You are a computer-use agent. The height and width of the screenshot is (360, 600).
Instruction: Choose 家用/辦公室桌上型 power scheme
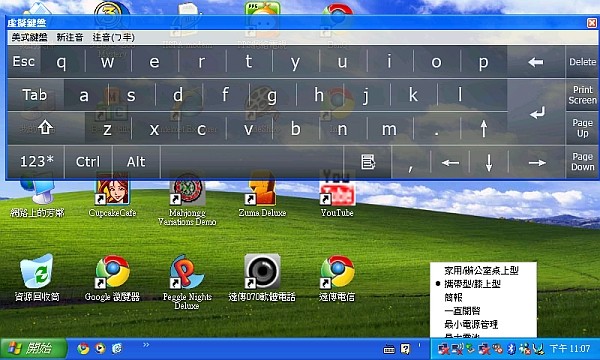tap(481, 270)
